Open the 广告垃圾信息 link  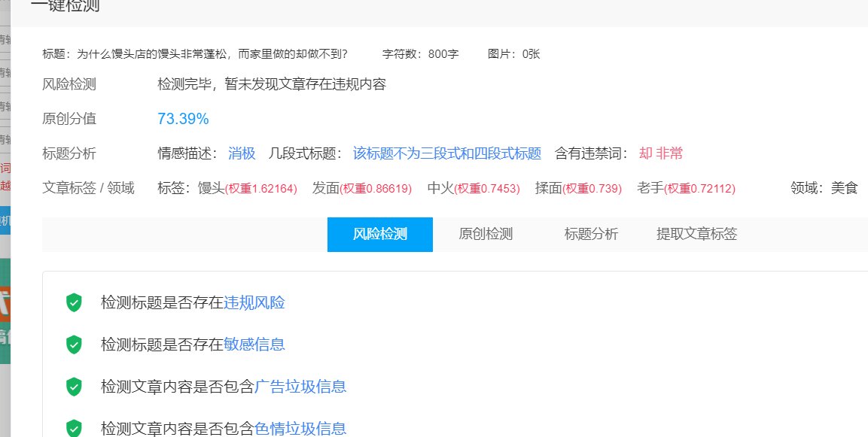pyautogui.click(x=300, y=386)
